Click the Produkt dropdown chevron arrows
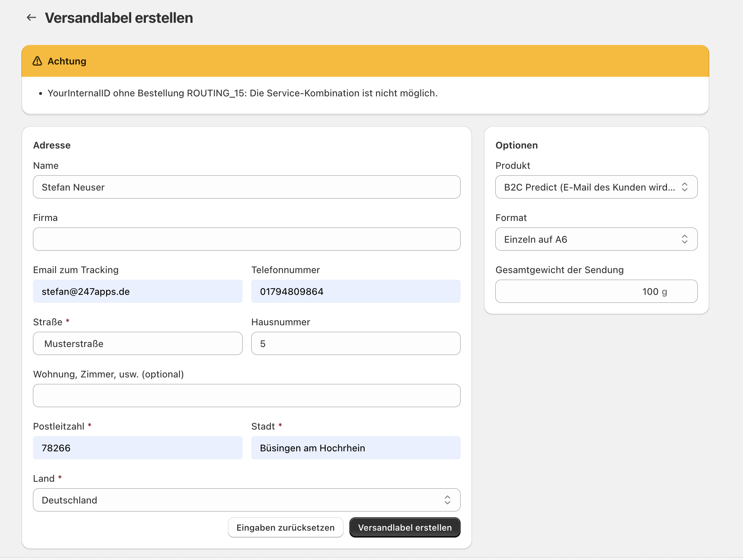Screen dimensions: 743x560 684,187
